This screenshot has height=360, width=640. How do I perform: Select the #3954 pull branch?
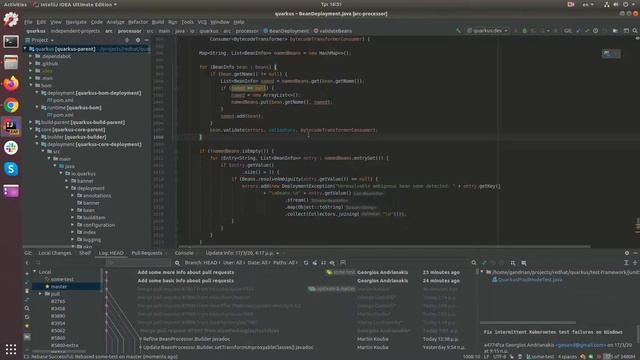tap(58, 323)
